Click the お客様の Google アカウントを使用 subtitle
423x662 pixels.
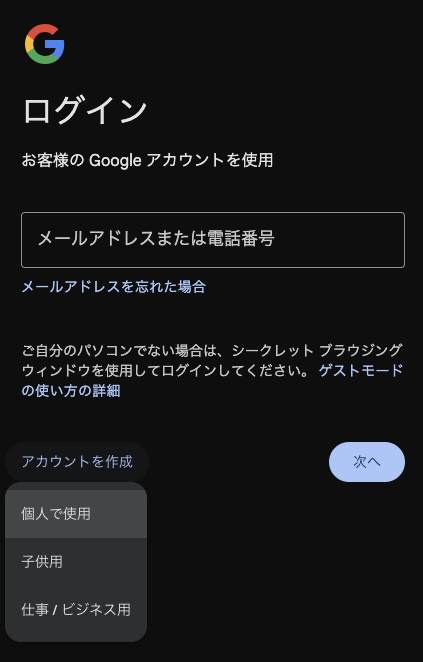(147, 160)
